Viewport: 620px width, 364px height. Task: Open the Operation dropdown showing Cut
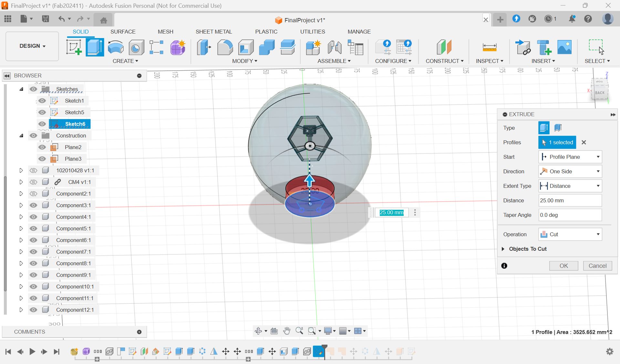click(570, 234)
